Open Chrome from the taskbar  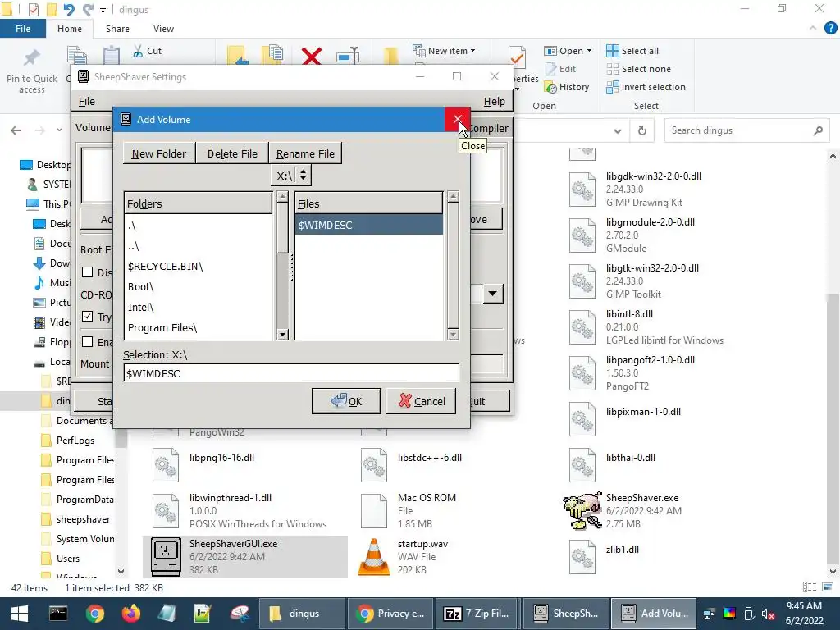coord(94,614)
